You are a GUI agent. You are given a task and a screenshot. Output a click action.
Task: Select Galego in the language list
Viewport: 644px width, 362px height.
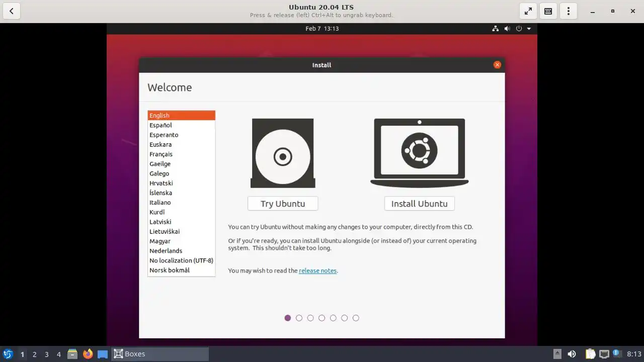coord(181,173)
